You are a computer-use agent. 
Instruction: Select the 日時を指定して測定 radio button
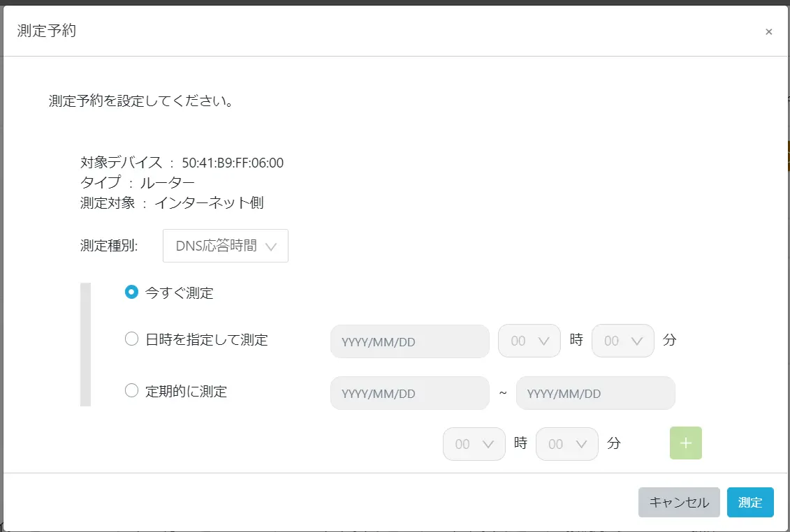coord(131,339)
